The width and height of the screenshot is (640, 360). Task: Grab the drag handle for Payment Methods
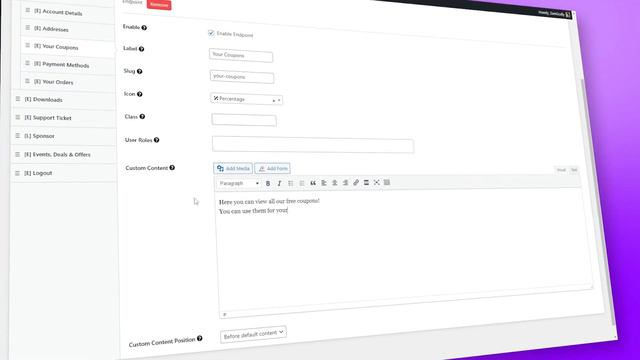28,63
